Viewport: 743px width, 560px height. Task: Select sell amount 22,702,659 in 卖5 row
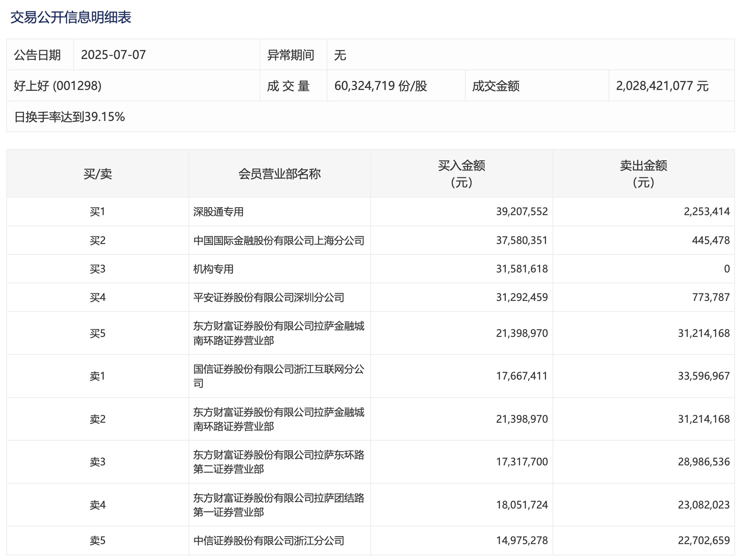coord(704,541)
